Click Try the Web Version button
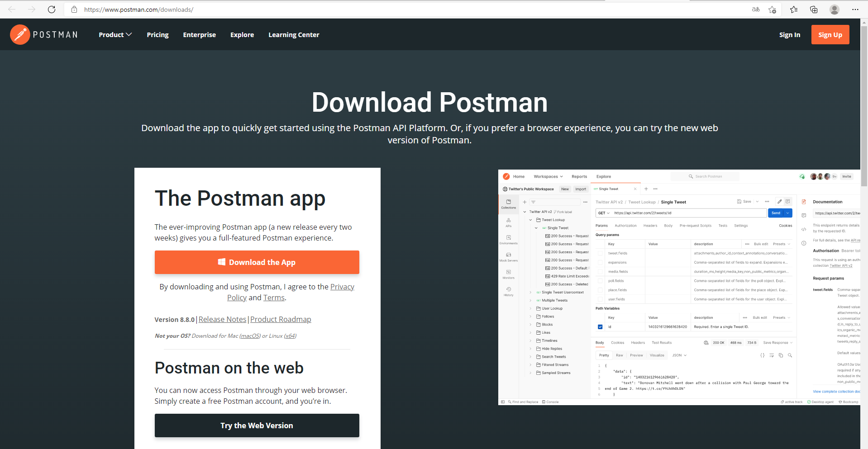This screenshot has height=449, width=868. point(257,425)
